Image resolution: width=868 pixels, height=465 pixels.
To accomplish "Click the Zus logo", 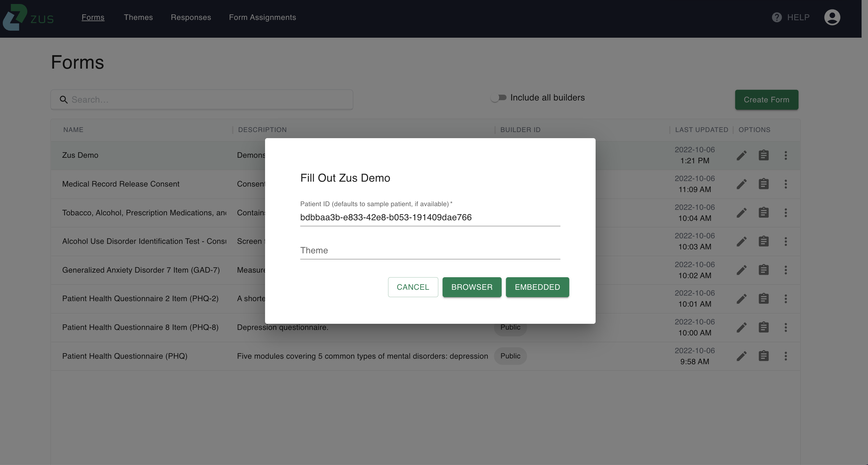I will click(x=28, y=17).
